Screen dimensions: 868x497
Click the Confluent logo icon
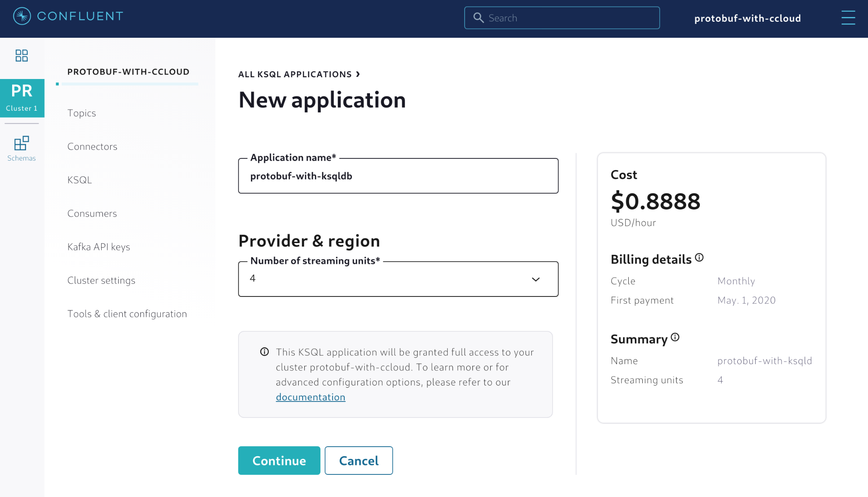[x=22, y=16]
